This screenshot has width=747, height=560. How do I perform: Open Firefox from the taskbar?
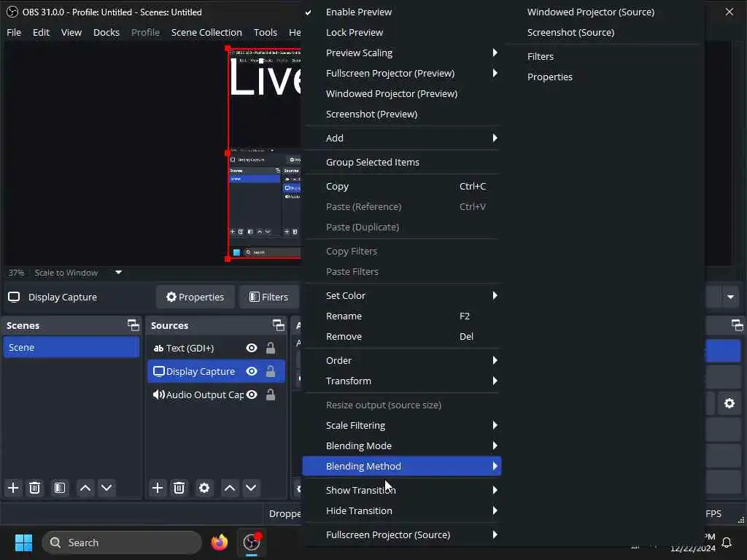pos(220,542)
